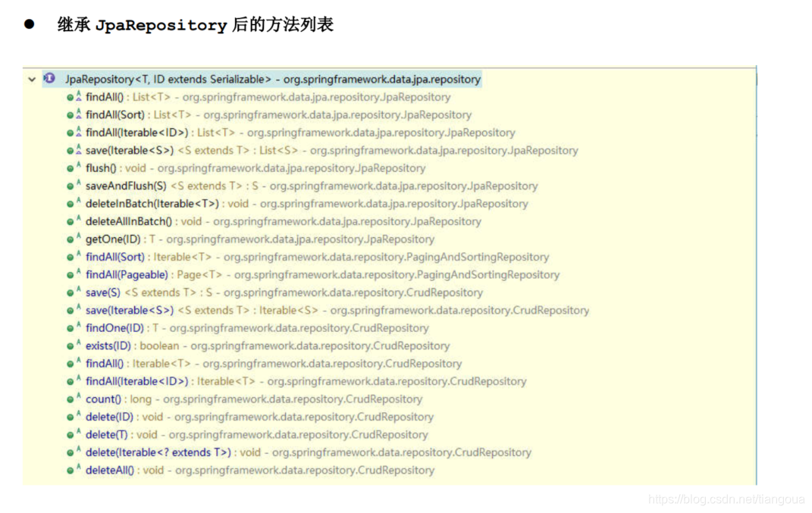Click method icon beside saveAndFlush(S)
This screenshot has width=812, height=513.
[74, 186]
